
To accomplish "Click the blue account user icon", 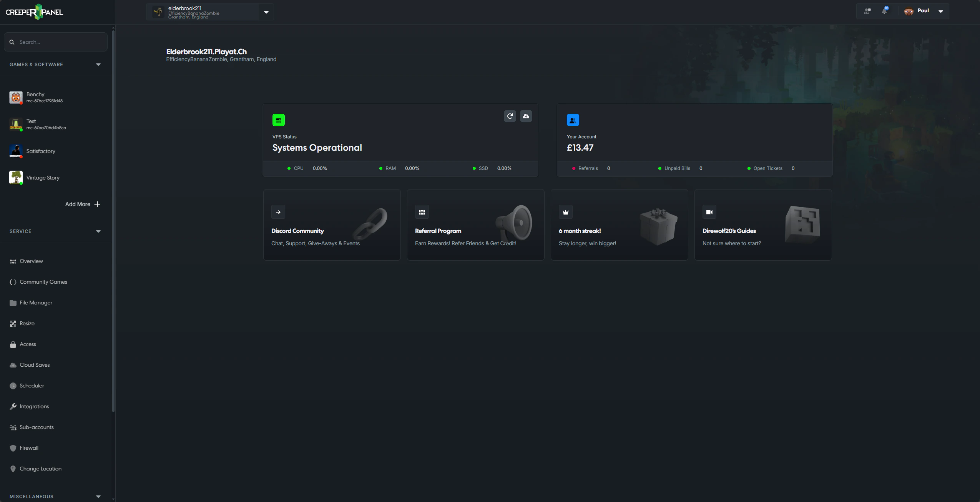I will [x=573, y=120].
